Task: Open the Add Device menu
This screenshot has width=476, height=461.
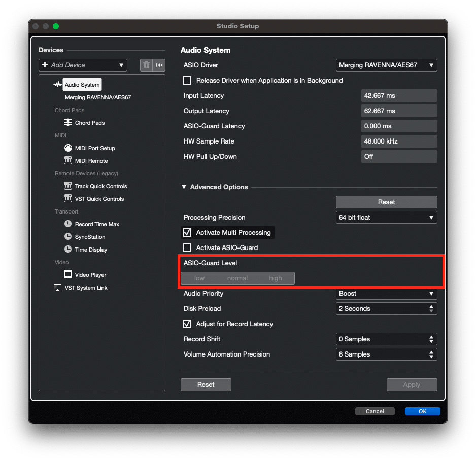Action: tap(82, 65)
